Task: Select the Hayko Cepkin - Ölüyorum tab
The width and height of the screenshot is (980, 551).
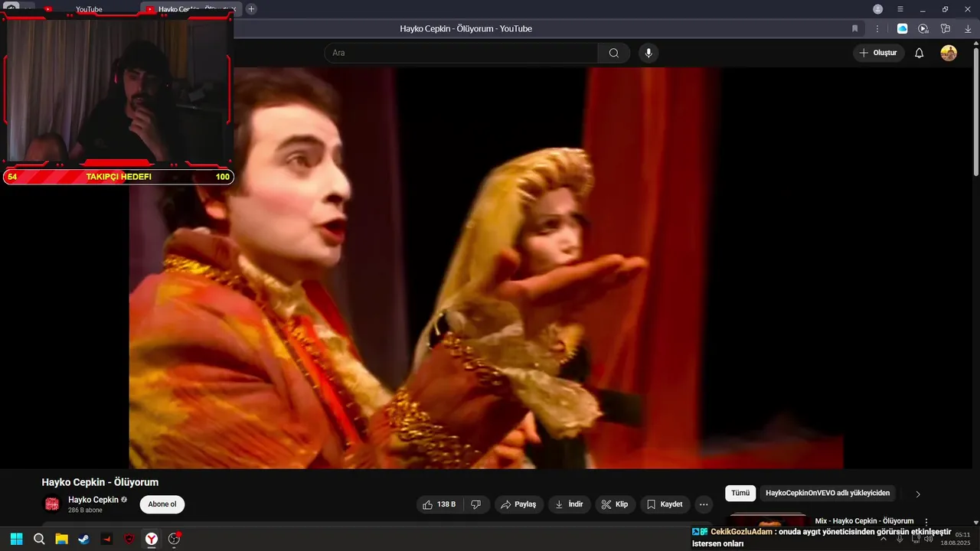Action: pos(190,9)
